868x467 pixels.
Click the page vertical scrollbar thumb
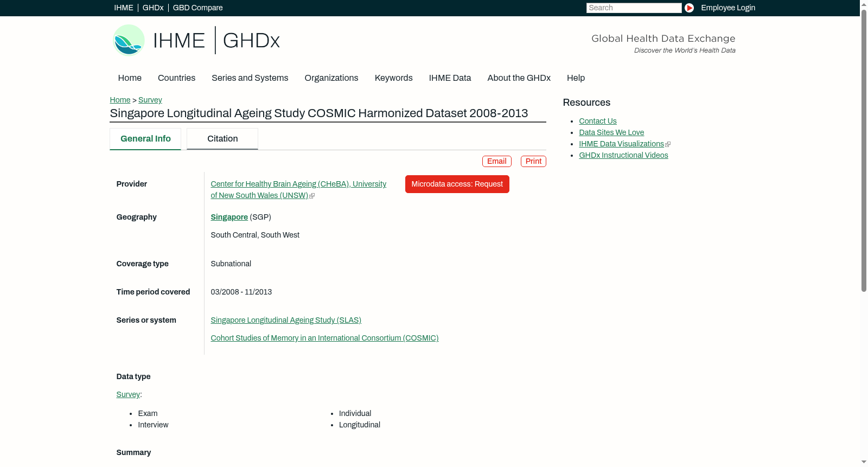(x=864, y=150)
